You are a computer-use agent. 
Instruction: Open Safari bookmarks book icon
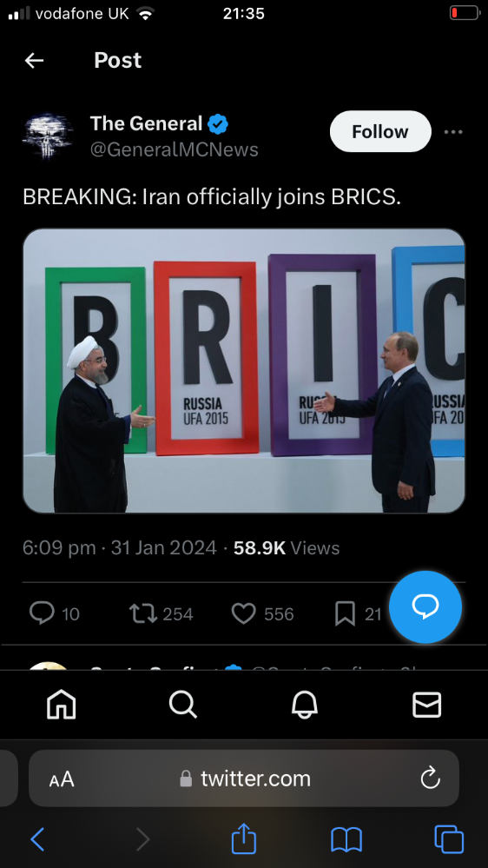click(346, 840)
